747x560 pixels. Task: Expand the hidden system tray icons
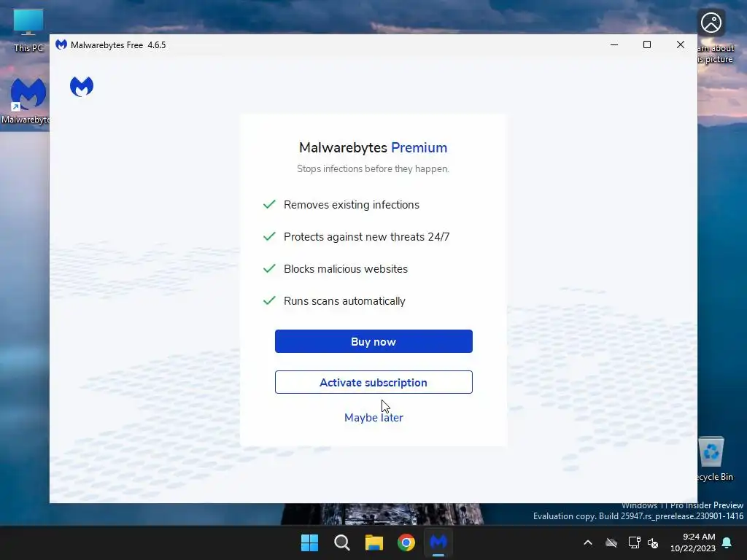588,542
